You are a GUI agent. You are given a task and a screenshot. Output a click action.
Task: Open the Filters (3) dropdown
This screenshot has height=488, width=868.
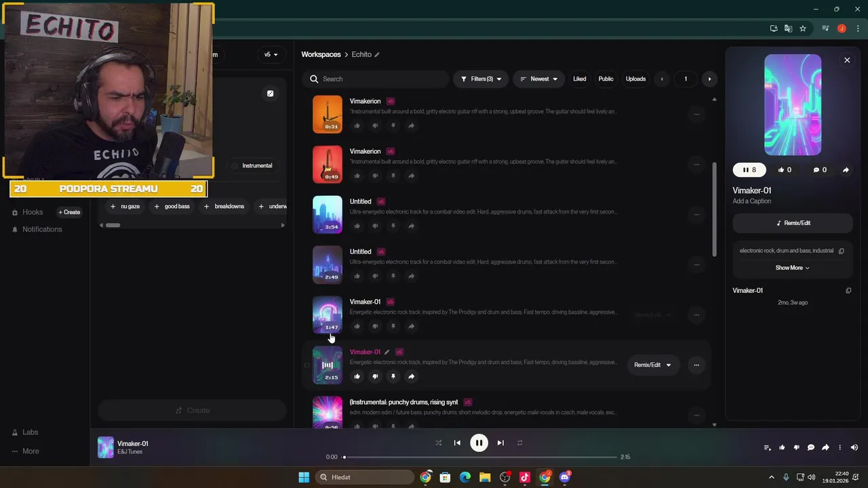[481, 79]
